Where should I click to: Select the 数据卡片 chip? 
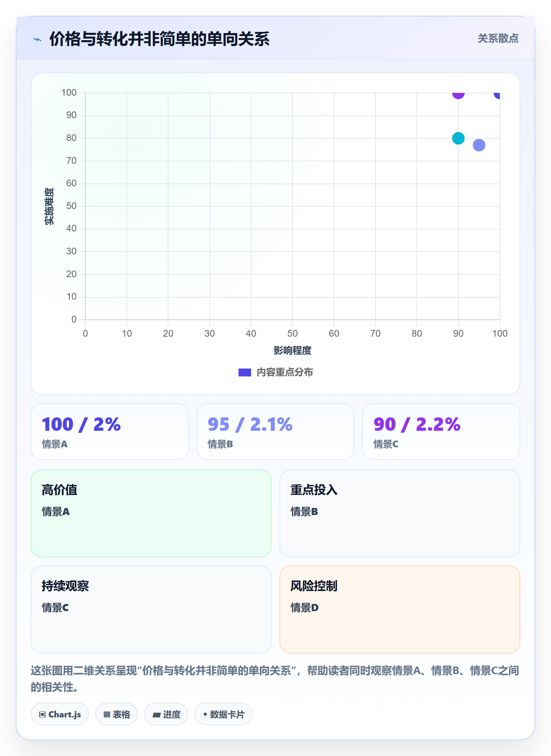pos(224,714)
